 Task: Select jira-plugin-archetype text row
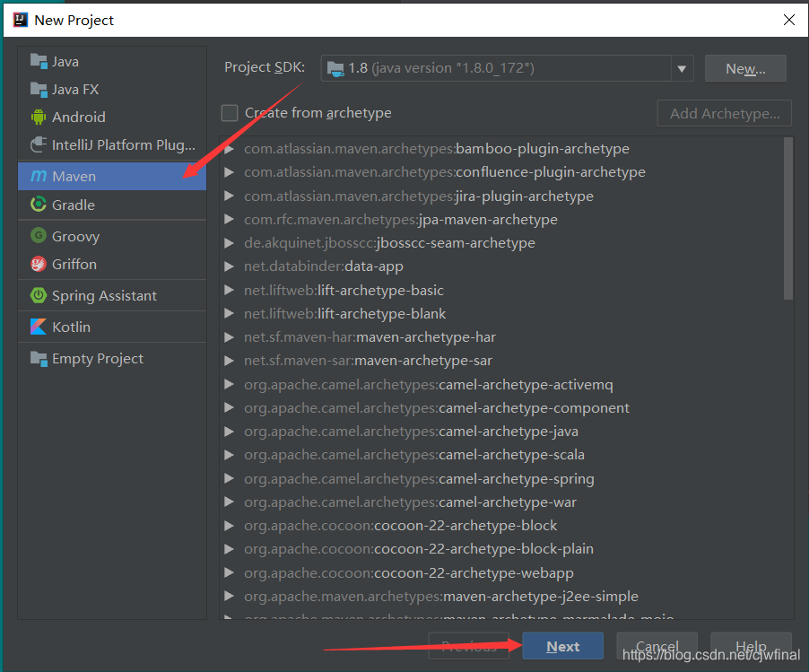pos(419,196)
